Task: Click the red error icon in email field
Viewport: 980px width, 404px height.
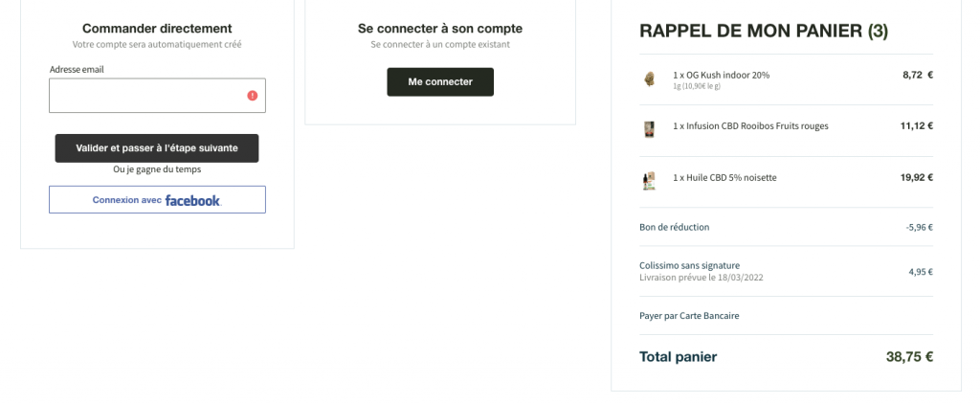Action: 252,96
